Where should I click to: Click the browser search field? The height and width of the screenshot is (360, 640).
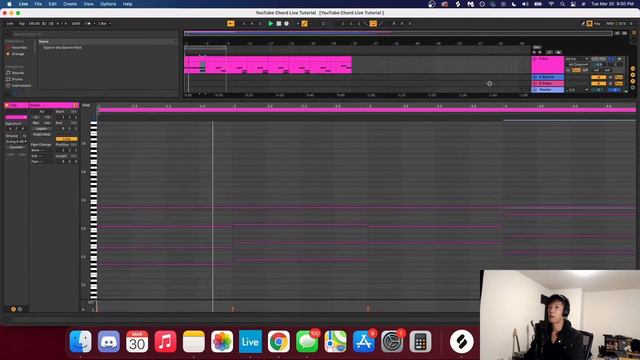pyautogui.click(x=94, y=34)
